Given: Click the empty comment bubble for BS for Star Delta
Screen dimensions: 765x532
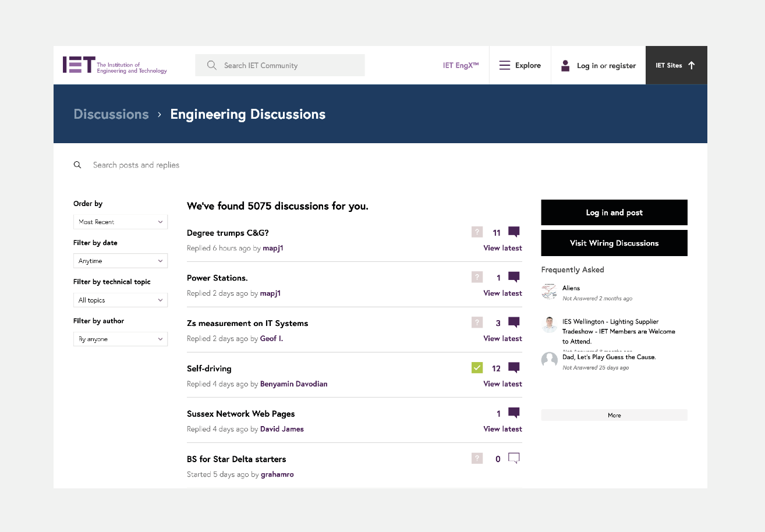Looking at the screenshot, I should click(513, 458).
